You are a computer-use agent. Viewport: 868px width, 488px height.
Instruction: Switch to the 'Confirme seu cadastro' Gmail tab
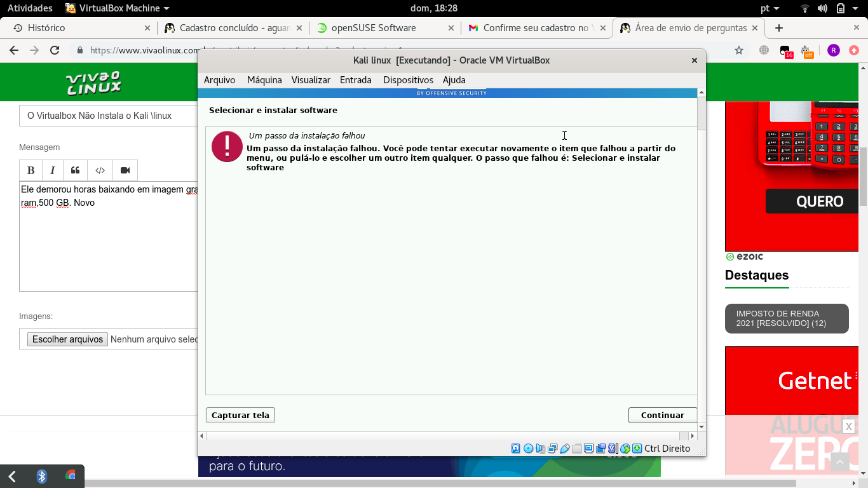point(537,28)
